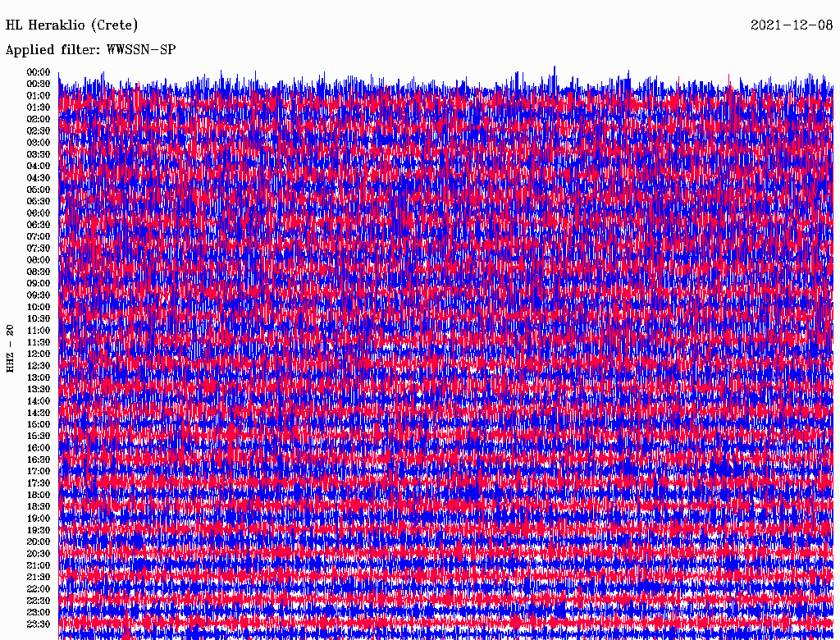Select the 02:00 time label

tap(38, 119)
